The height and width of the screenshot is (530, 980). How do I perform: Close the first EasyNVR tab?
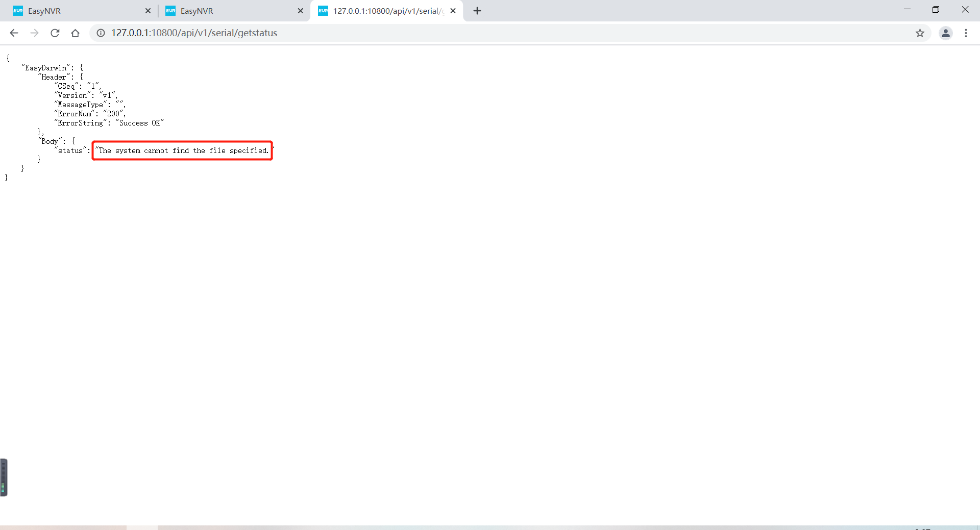pyautogui.click(x=148, y=11)
